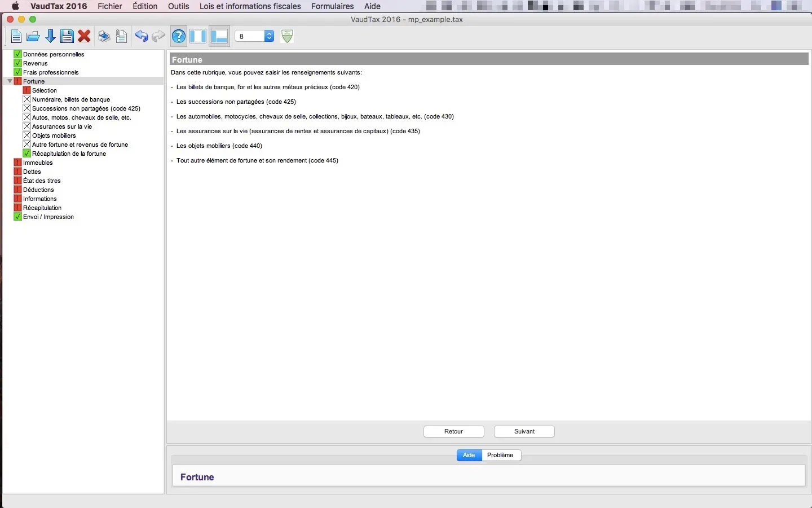812x508 pixels.
Task: Open the Apple menu
Action: pos(15,6)
